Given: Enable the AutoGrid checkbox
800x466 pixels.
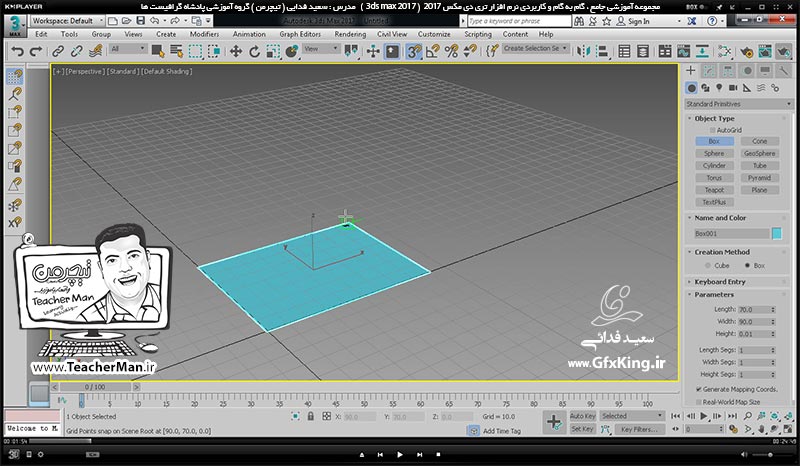Looking at the screenshot, I should [713, 130].
